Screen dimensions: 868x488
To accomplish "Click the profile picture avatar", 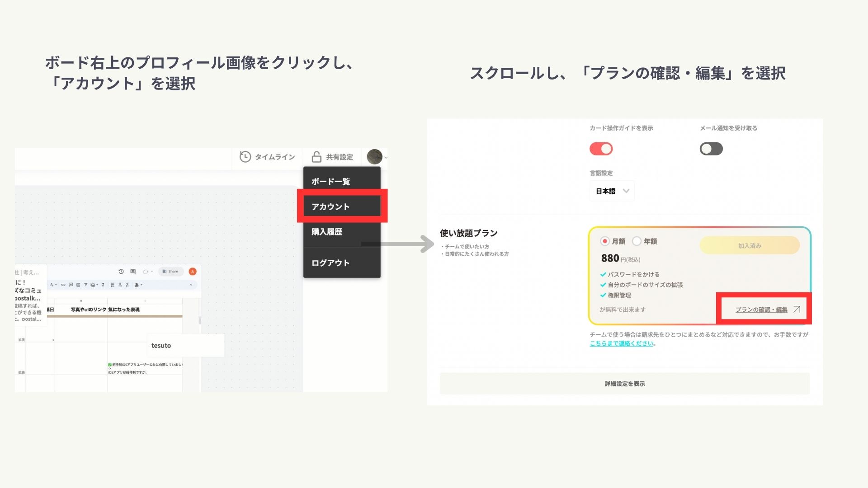I will (x=374, y=157).
